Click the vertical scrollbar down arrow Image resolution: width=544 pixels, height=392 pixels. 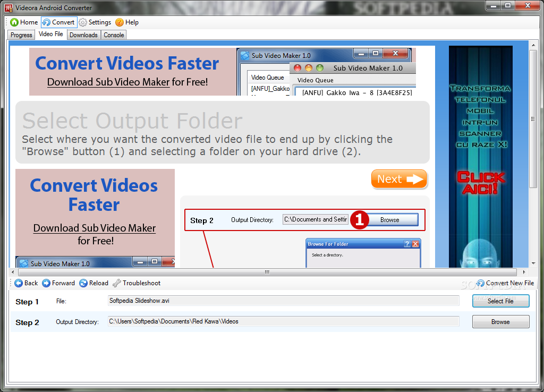point(533,263)
